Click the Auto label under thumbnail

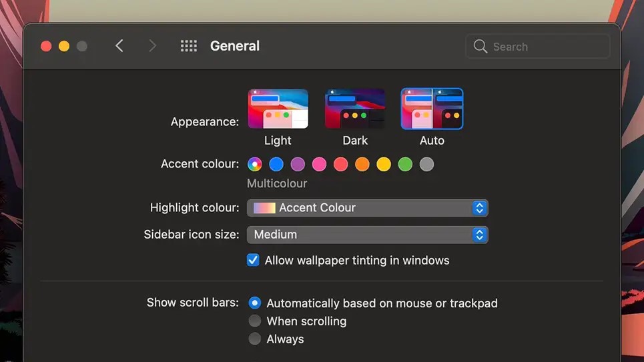(432, 141)
